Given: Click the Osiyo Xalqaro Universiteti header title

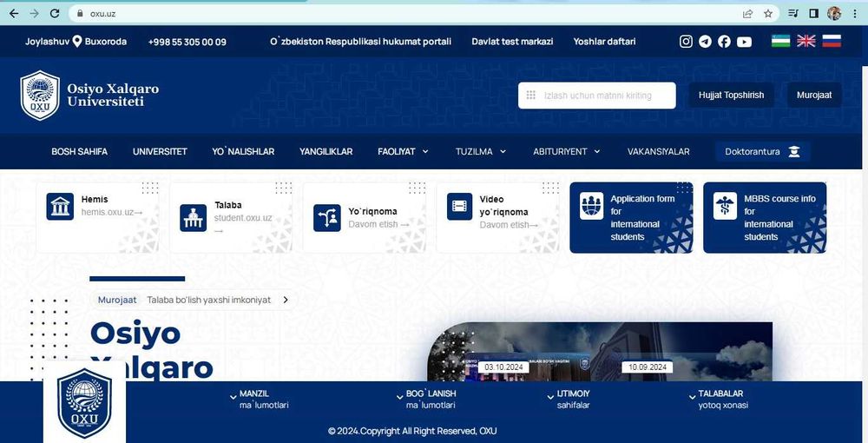Looking at the screenshot, I should 112,96.
